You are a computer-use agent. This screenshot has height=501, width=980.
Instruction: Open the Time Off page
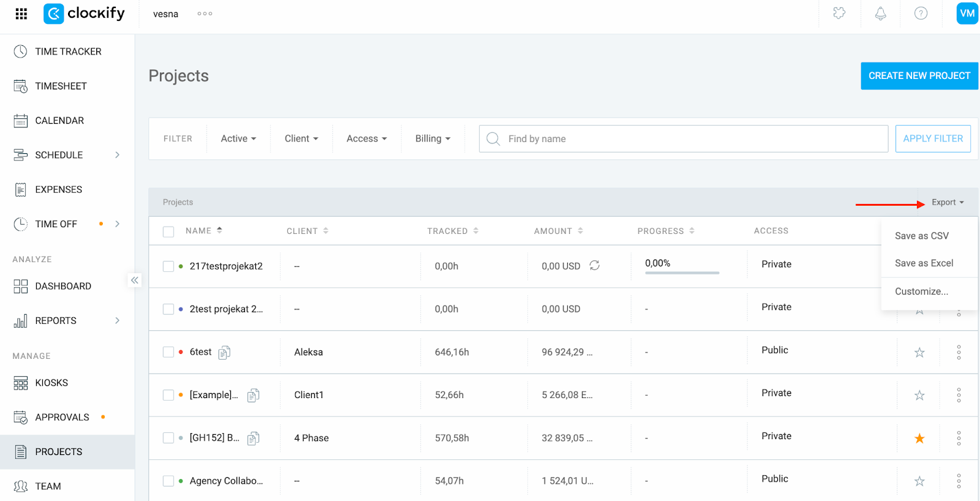(x=56, y=224)
